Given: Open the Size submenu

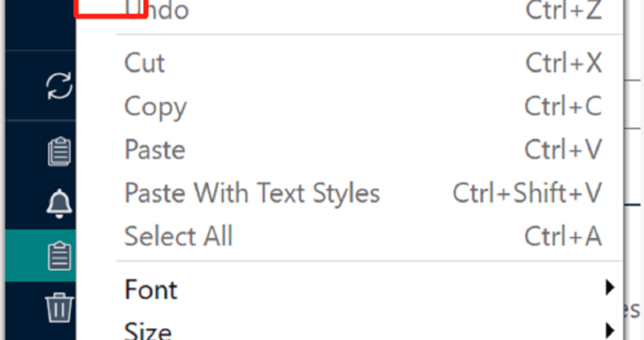Looking at the screenshot, I should [x=148, y=330].
